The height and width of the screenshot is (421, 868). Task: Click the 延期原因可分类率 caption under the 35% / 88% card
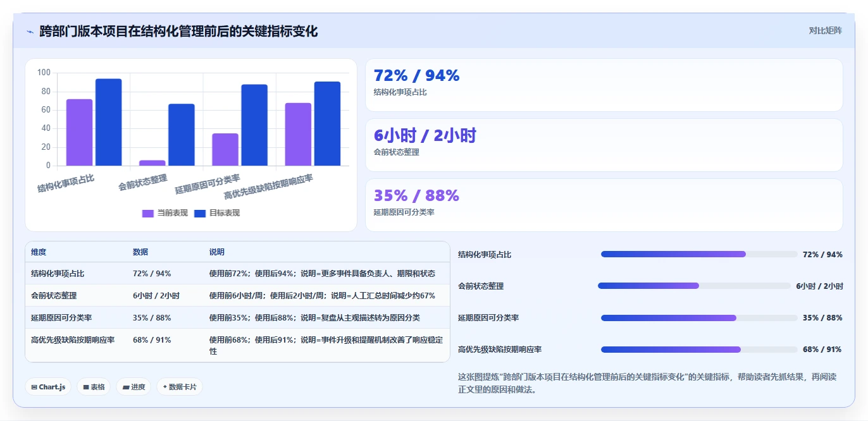point(404,212)
